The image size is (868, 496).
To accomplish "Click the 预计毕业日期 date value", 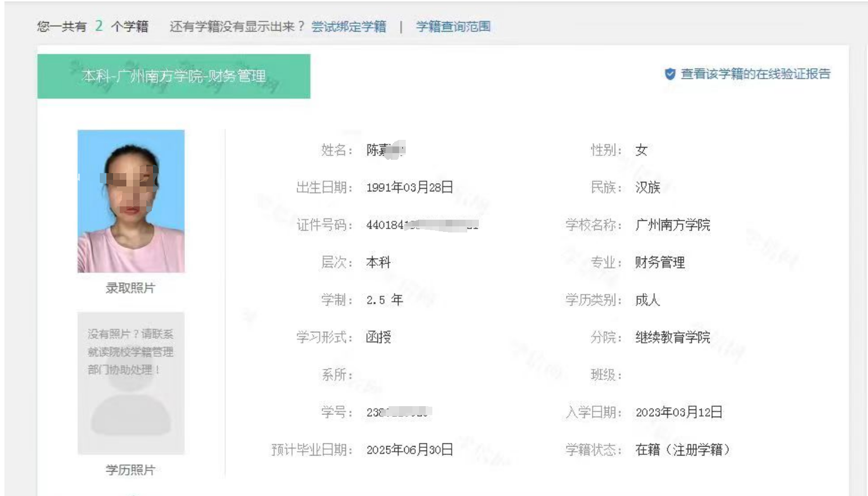I will tap(410, 449).
